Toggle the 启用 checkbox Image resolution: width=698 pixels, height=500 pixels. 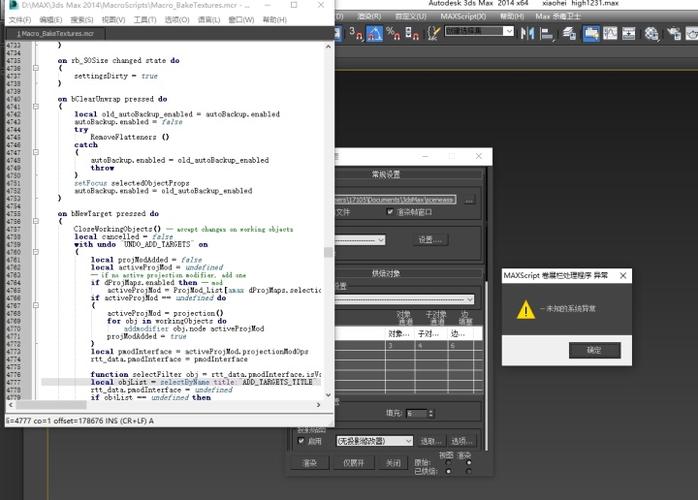pos(302,440)
